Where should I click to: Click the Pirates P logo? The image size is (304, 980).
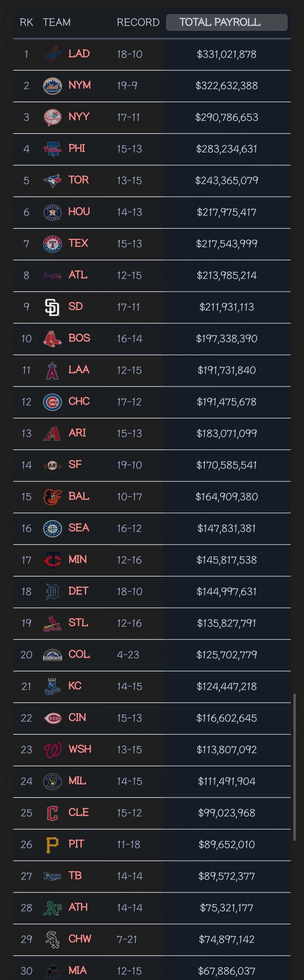coord(52,844)
